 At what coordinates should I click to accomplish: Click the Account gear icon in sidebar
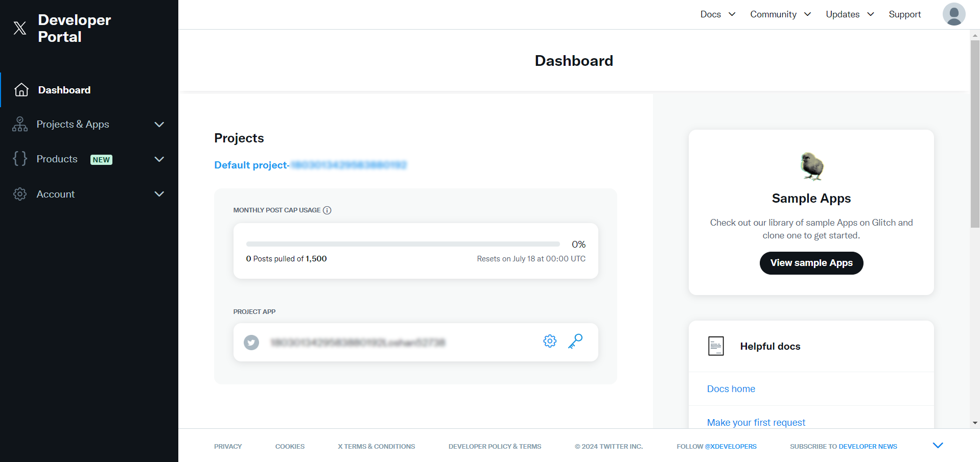20,194
